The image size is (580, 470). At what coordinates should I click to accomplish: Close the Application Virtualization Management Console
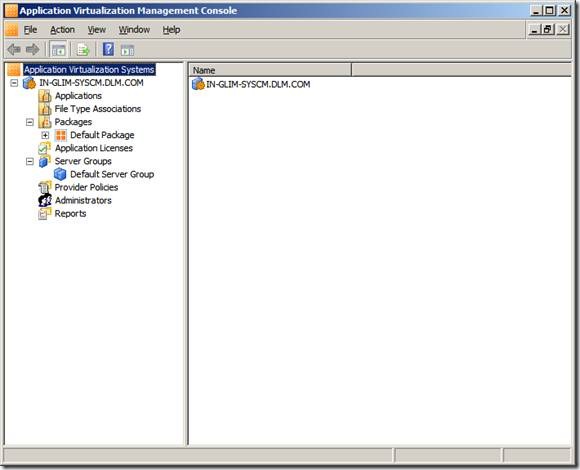tap(564, 10)
